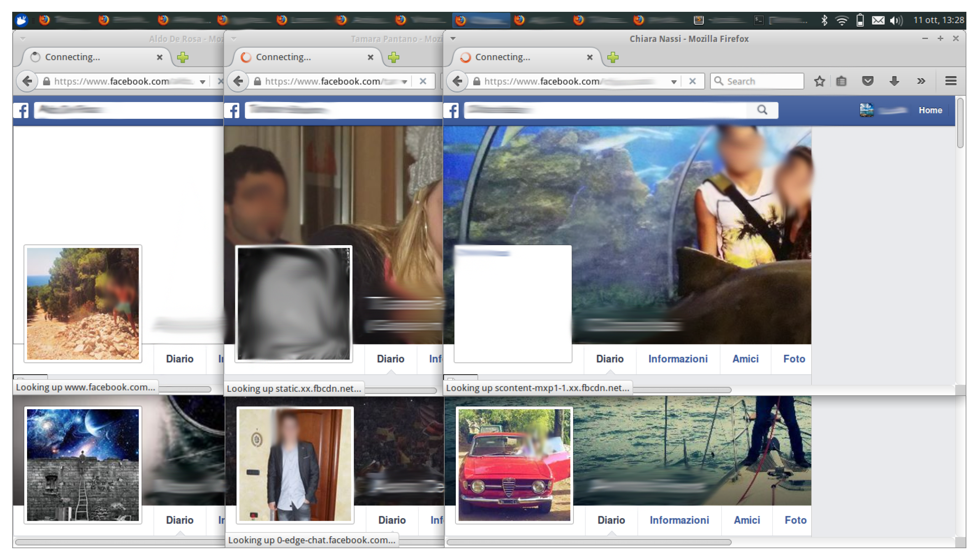Click the Wi-Fi indicator in the top panel
974x560 pixels.
(842, 20)
